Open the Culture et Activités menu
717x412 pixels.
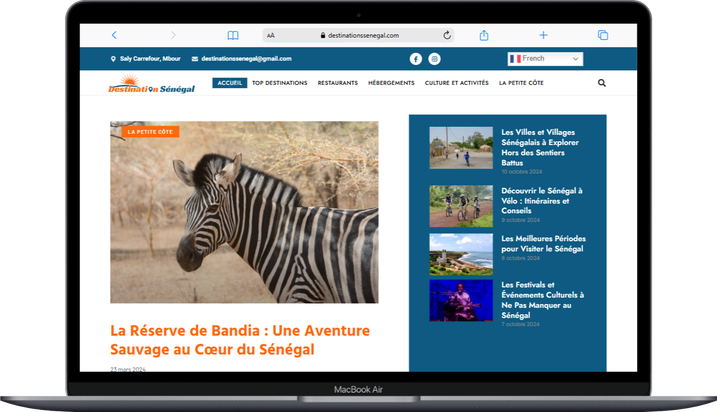coord(457,83)
